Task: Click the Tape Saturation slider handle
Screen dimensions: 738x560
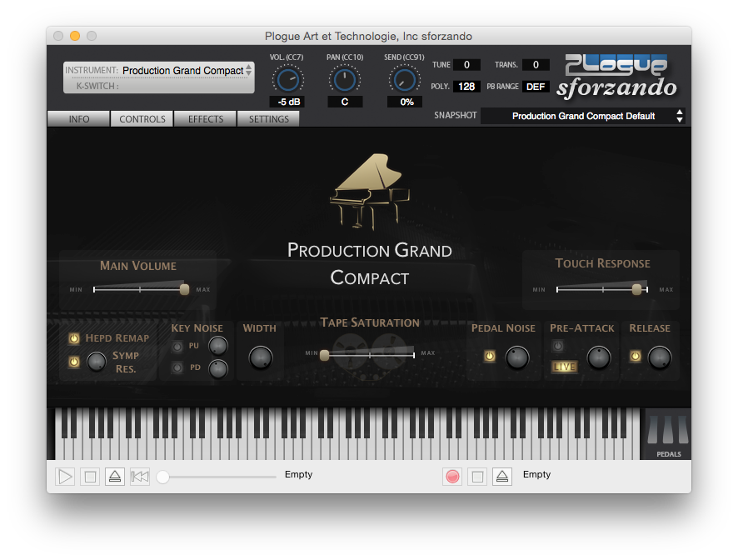Action: tap(324, 355)
